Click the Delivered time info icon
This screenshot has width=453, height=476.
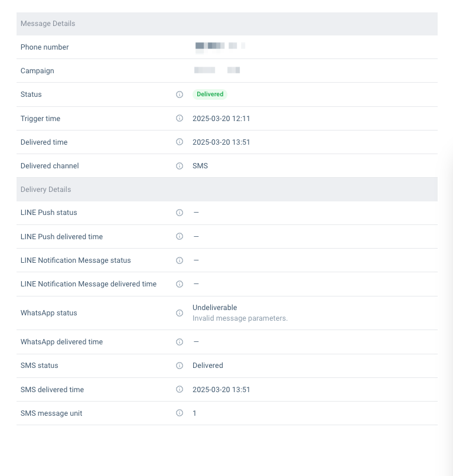(180, 142)
